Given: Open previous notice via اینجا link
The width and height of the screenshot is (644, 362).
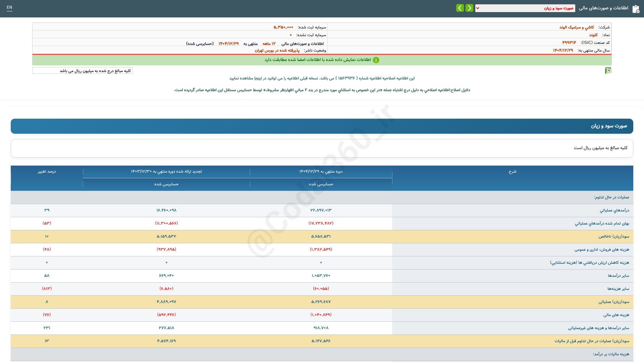Looking at the screenshot, I should coord(258,78).
